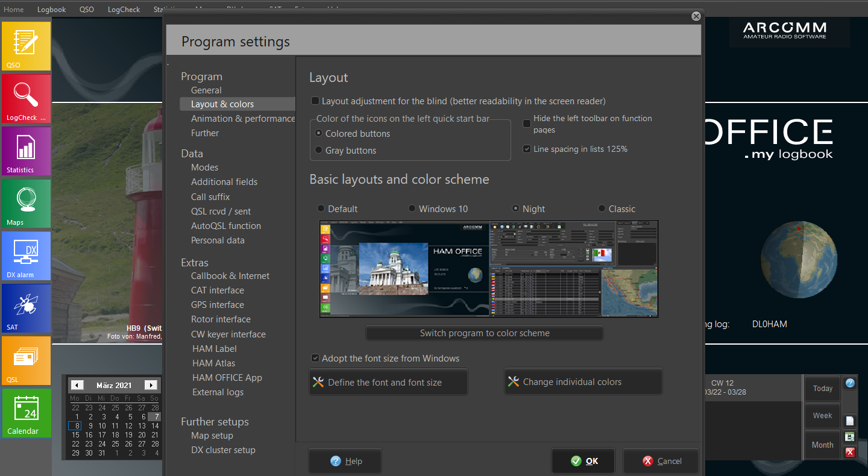Toggle Hide the left toolbar on function pages
Screen dimensions: 868x476
pos(527,124)
